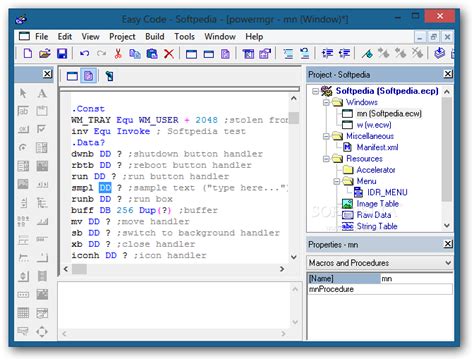The height and width of the screenshot is (361, 474).
Task: Save with the floppy disk icon
Action: tap(62, 53)
